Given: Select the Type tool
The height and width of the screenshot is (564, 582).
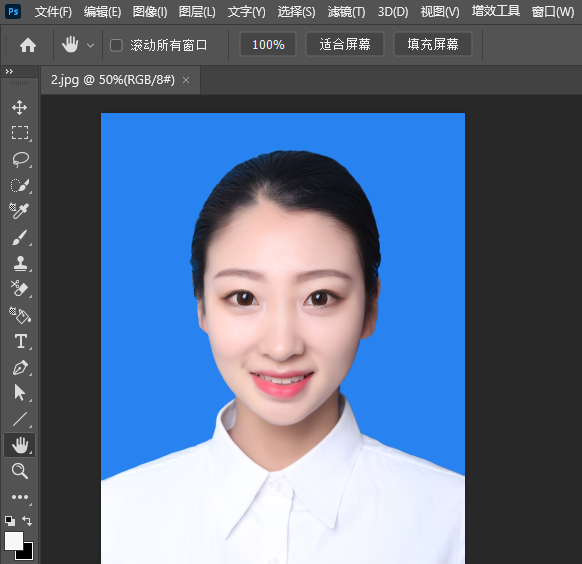Looking at the screenshot, I should [20, 341].
